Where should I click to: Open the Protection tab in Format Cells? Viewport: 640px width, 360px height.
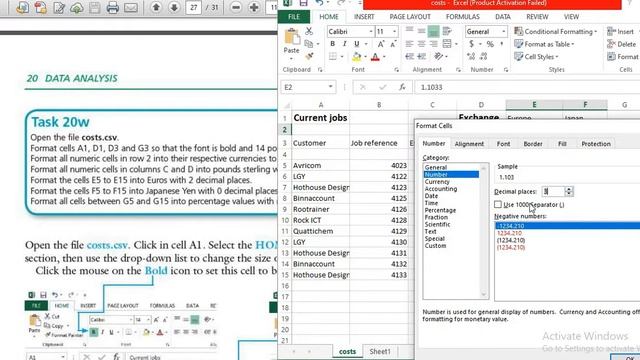point(596,144)
